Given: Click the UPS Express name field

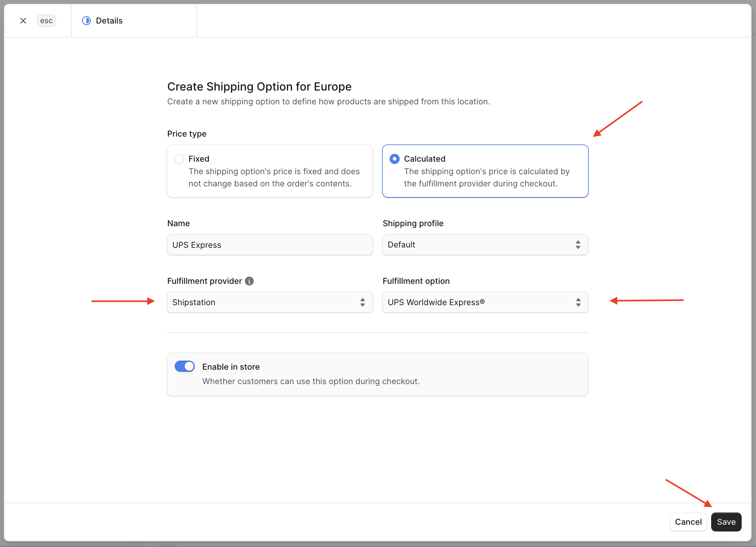Looking at the screenshot, I should coord(270,244).
